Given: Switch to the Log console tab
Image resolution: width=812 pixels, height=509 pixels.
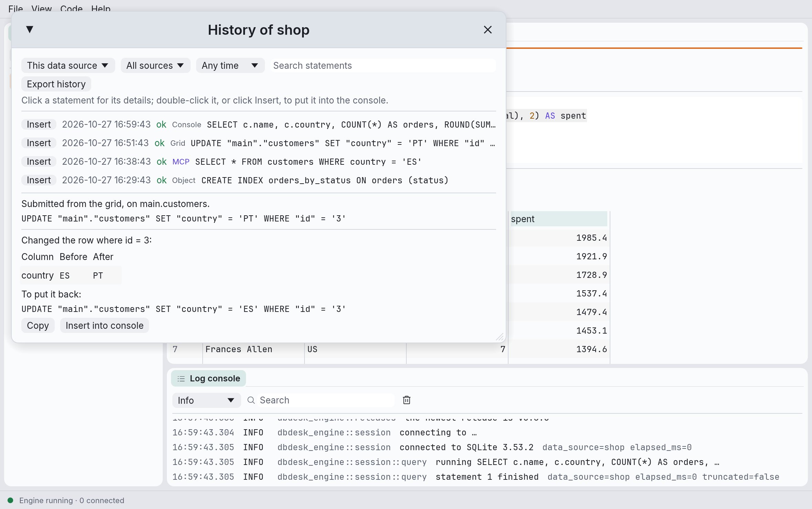Looking at the screenshot, I should (x=209, y=378).
